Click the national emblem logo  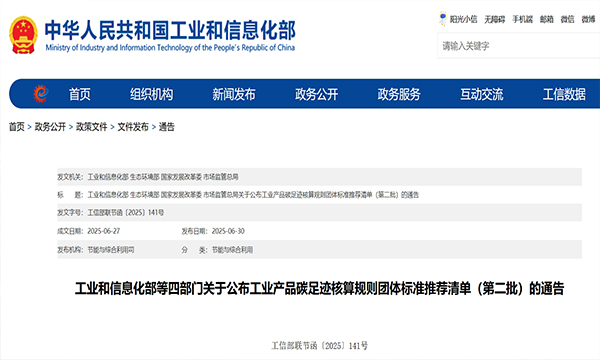(23, 35)
